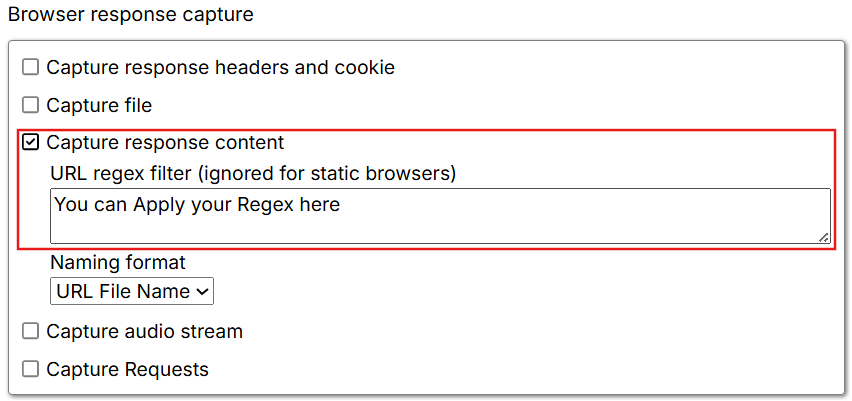Check the Capture Requests checkbox

coord(31,369)
